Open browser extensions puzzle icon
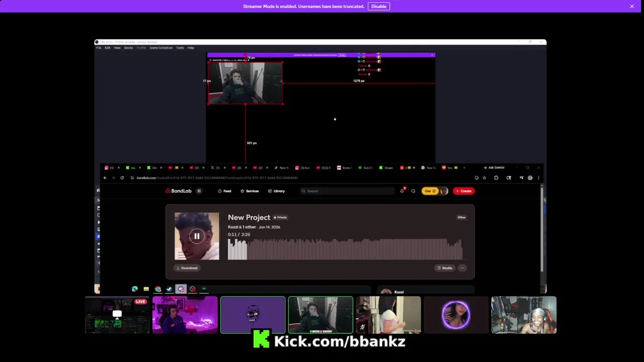Image resolution: width=644 pixels, height=362 pixels. 496,177
